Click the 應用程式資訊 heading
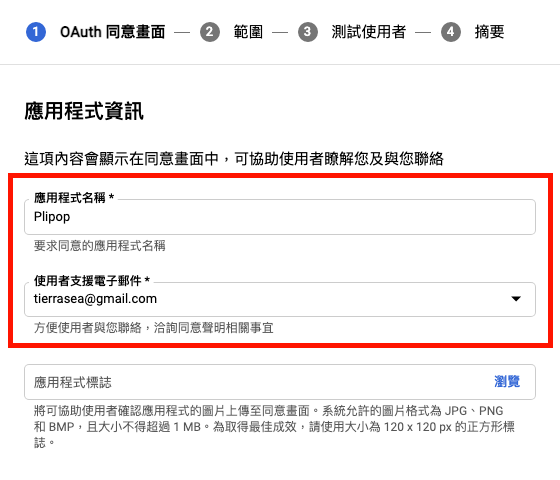This screenshot has height=480, width=560. pos(84,111)
